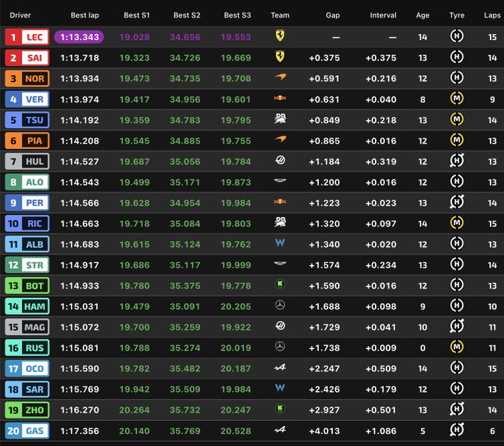Click the +0.509 interval value
This screenshot has height=446, width=504.
(380, 368)
